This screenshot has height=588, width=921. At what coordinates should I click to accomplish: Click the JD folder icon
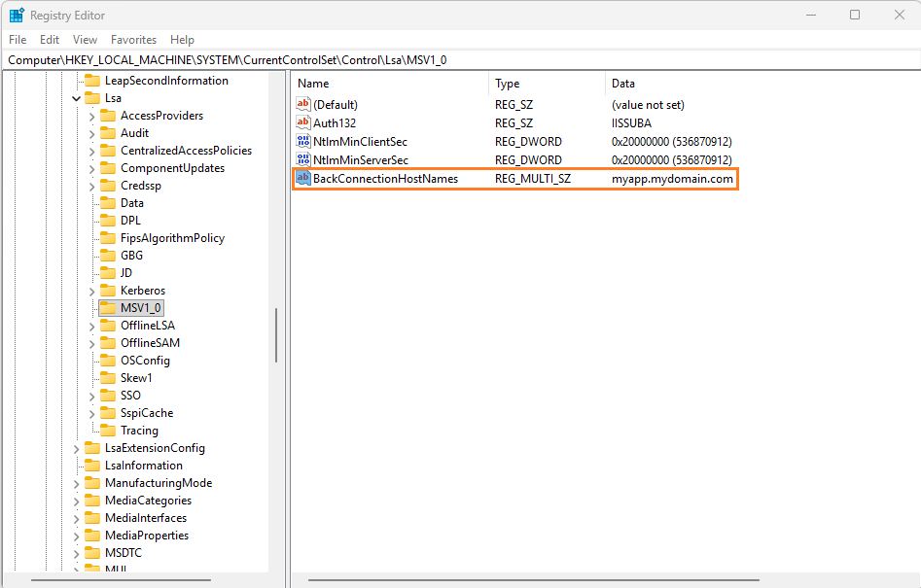[x=108, y=273]
